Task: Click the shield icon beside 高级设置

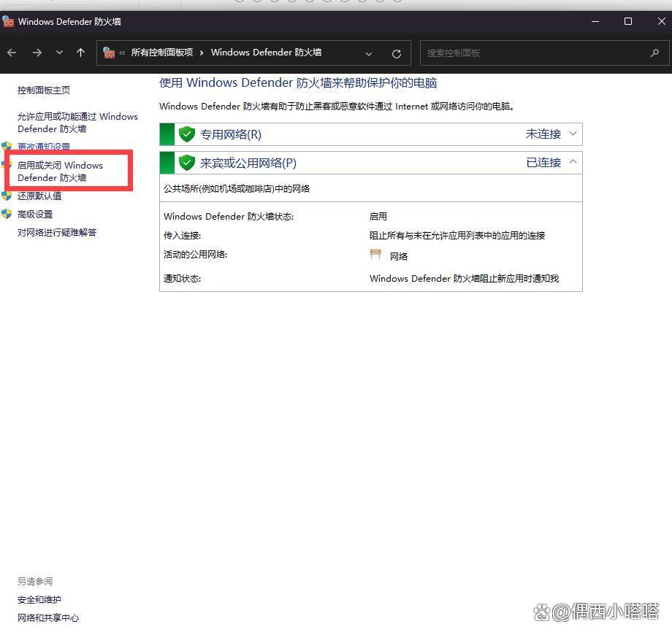Action: click(7, 214)
